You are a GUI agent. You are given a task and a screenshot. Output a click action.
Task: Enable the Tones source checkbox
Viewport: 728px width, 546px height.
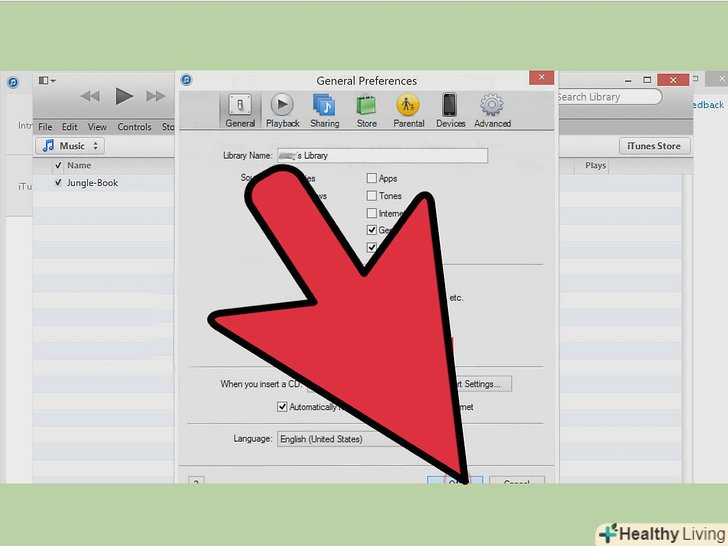pos(371,196)
